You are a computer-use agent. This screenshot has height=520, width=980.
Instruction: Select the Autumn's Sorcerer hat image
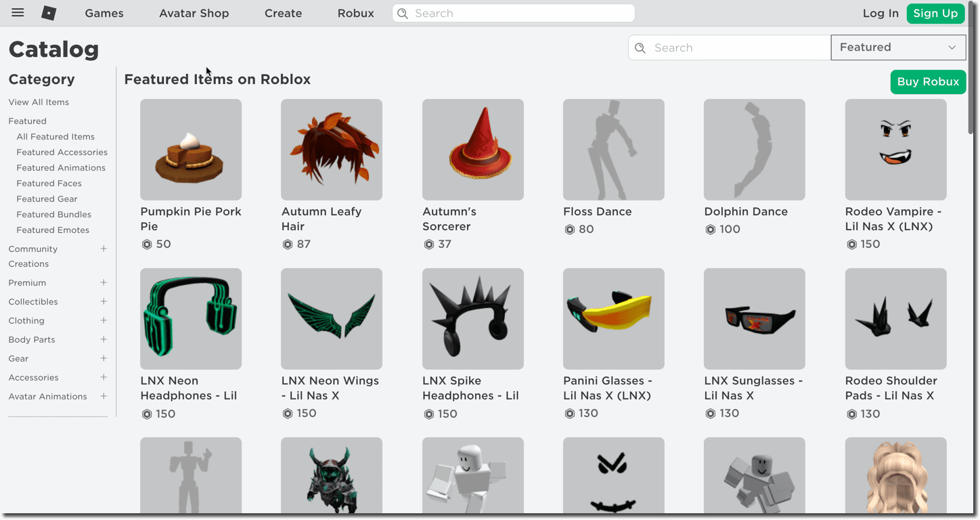(473, 150)
